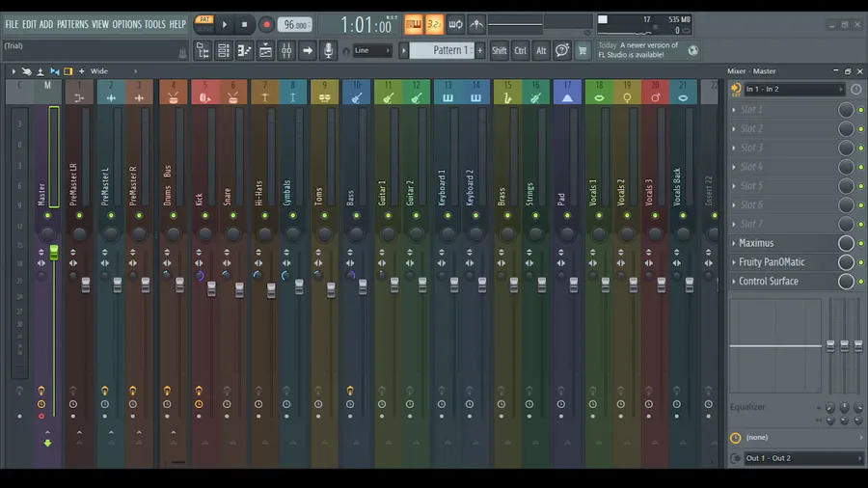
Task: Open the Piano roll view icon
Action: (245, 51)
